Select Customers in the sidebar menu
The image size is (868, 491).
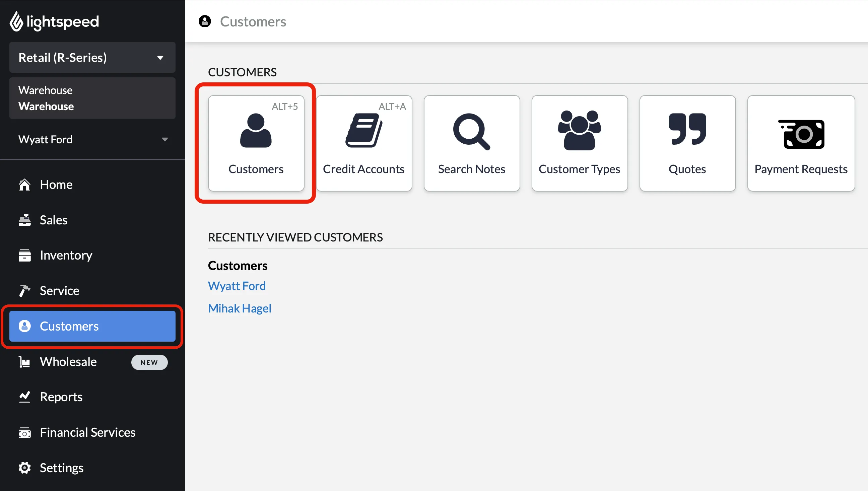point(92,326)
